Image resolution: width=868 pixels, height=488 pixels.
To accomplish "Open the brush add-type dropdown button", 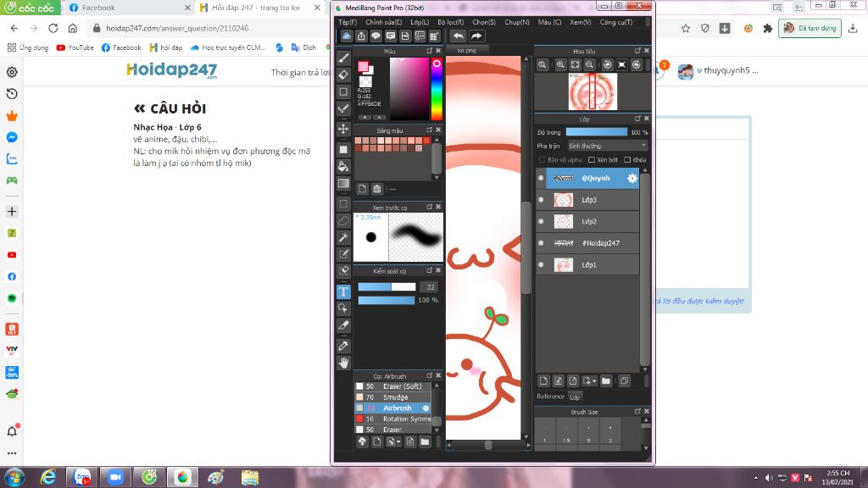I will click(x=393, y=441).
